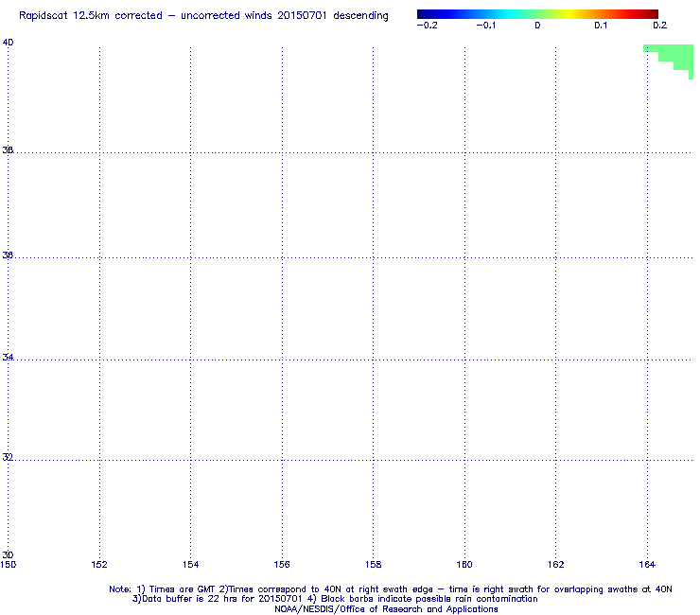The image size is (700, 615).
Task: Click the 154 longitude axis label
Action: tap(191, 565)
